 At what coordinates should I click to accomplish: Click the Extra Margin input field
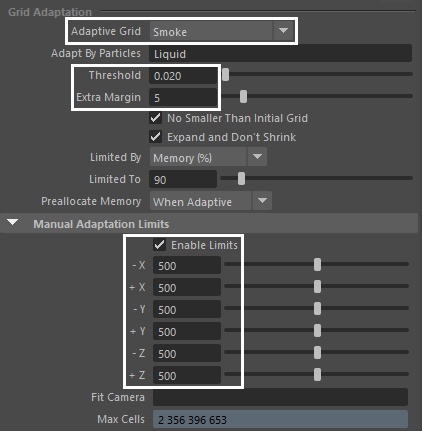(x=183, y=97)
